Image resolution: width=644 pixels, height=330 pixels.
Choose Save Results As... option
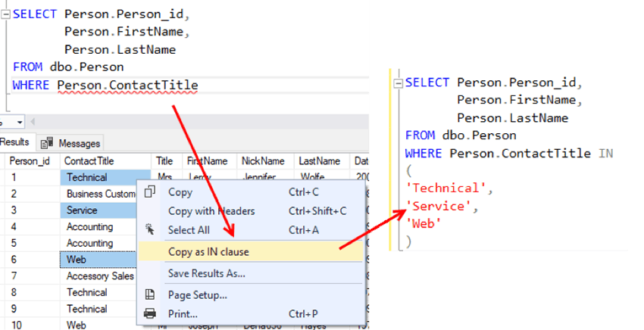coord(206,273)
